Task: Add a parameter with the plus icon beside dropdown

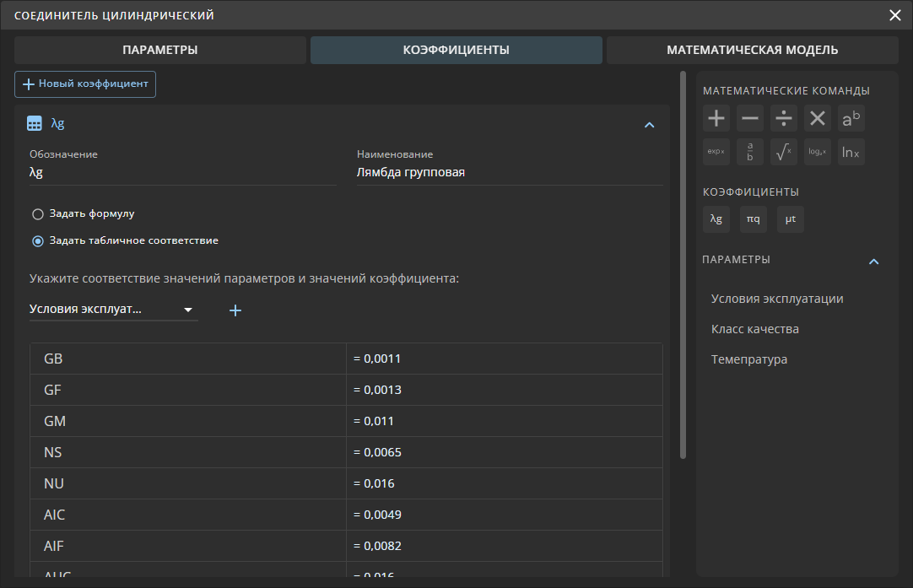Action: pyautogui.click(x=235, y=310)
